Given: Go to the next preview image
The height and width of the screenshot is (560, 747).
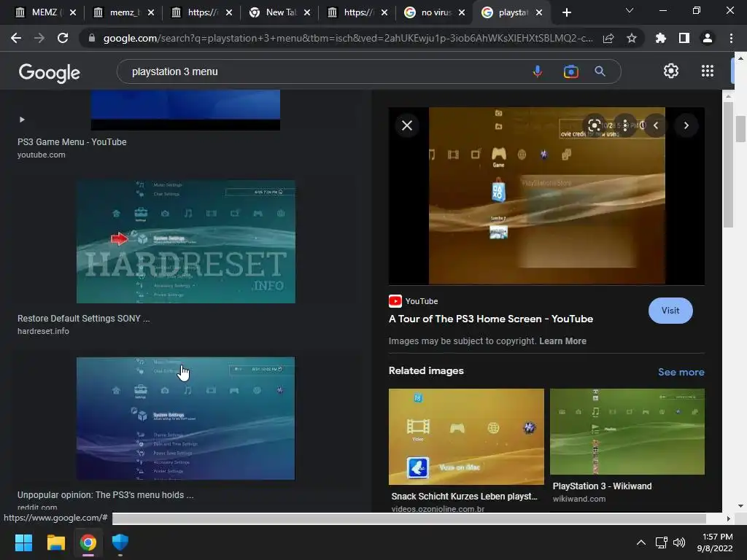Looking at the screenshot, I should (x=686, y=125).
